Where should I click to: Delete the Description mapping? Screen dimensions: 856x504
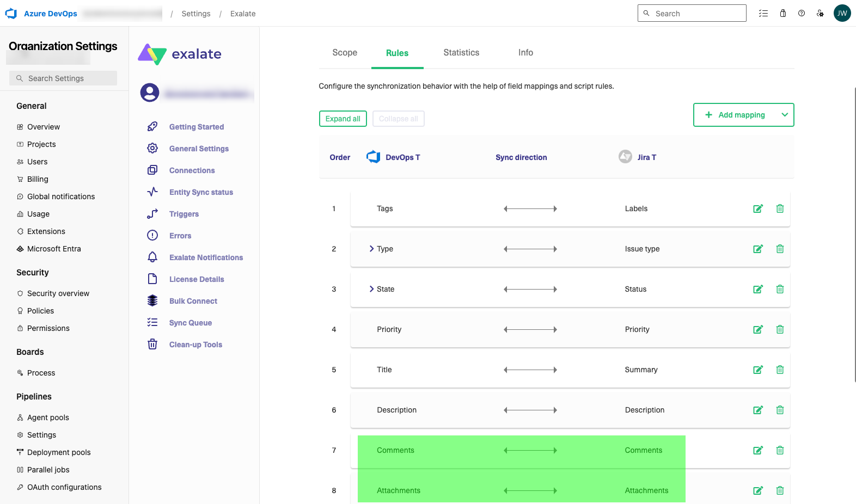click(780, 410)
